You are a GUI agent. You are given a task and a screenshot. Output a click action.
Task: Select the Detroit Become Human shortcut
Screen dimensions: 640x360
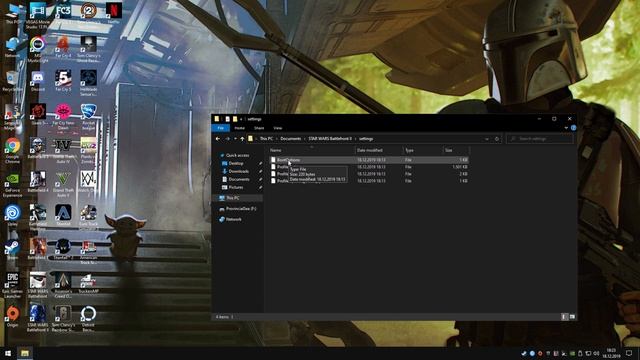click(88, 319)
